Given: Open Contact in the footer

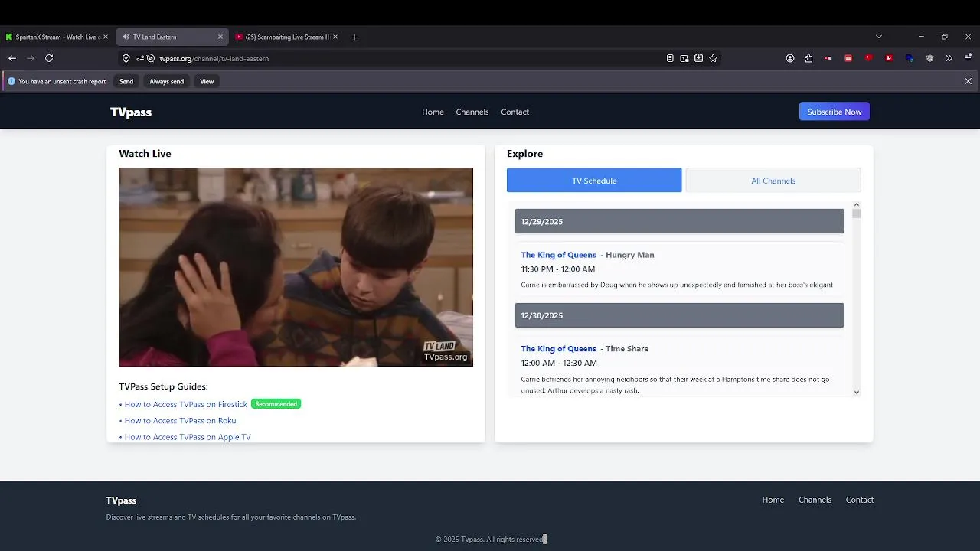Looking at the screenshot, I should (860, 500).
